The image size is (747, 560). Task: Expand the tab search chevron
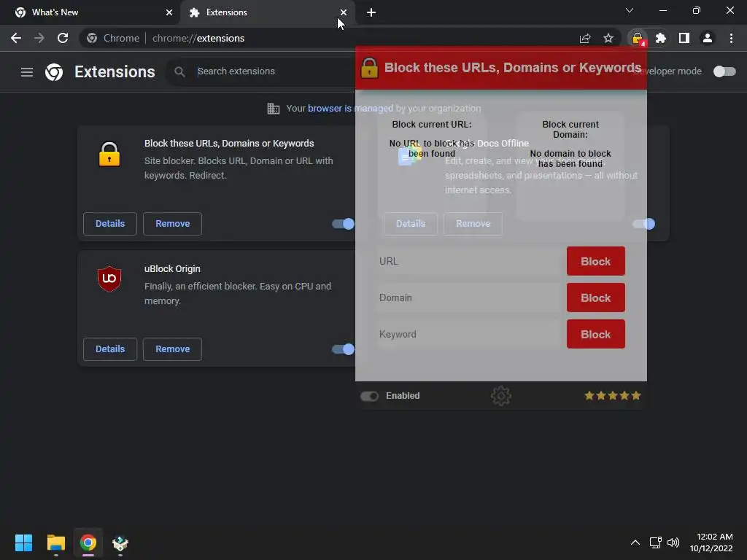tap(630, 10)
